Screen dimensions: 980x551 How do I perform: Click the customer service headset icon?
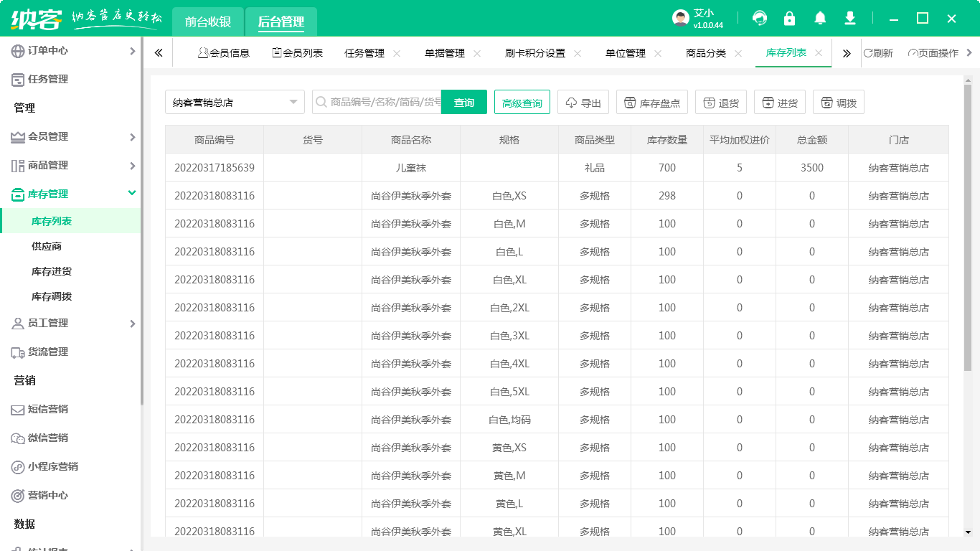(759, 19)
